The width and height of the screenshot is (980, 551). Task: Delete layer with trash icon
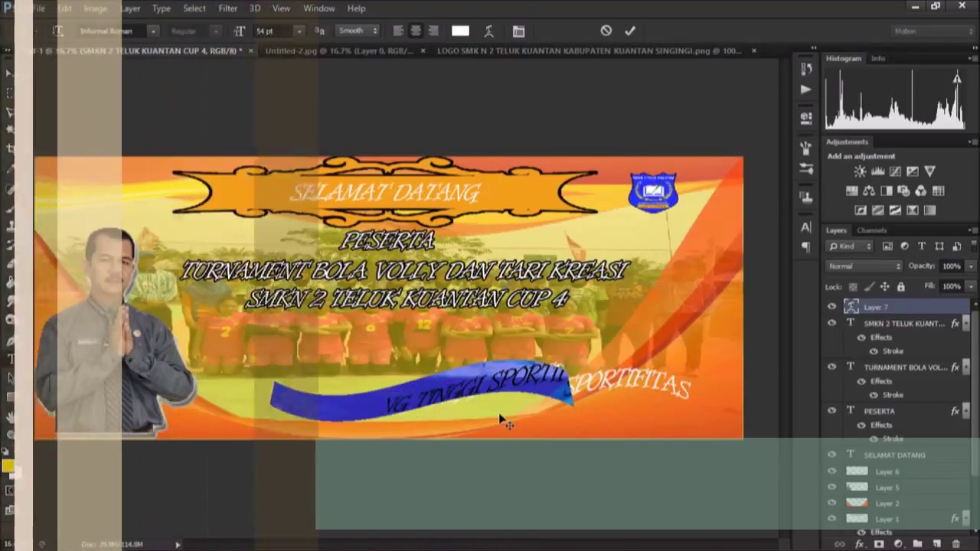click(x=955, y=544)
